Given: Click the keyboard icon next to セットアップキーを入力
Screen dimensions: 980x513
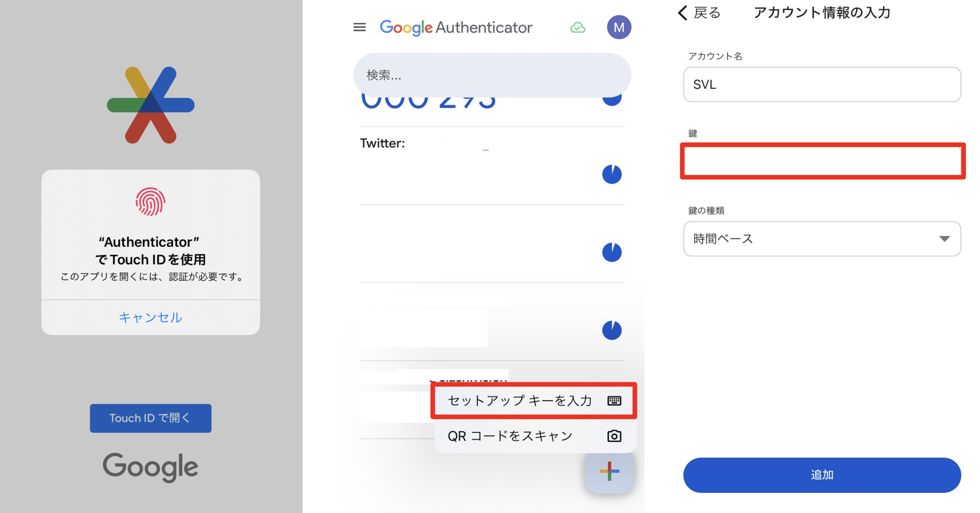Looking at the screenshot, I should click(613, 400).
